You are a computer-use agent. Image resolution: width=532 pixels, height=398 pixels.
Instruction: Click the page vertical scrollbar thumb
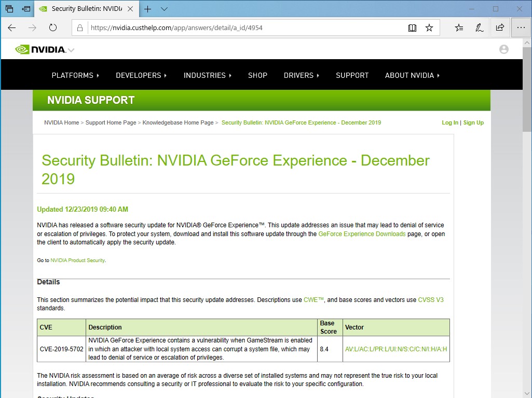pyautogui.click(x=527, y=90)
